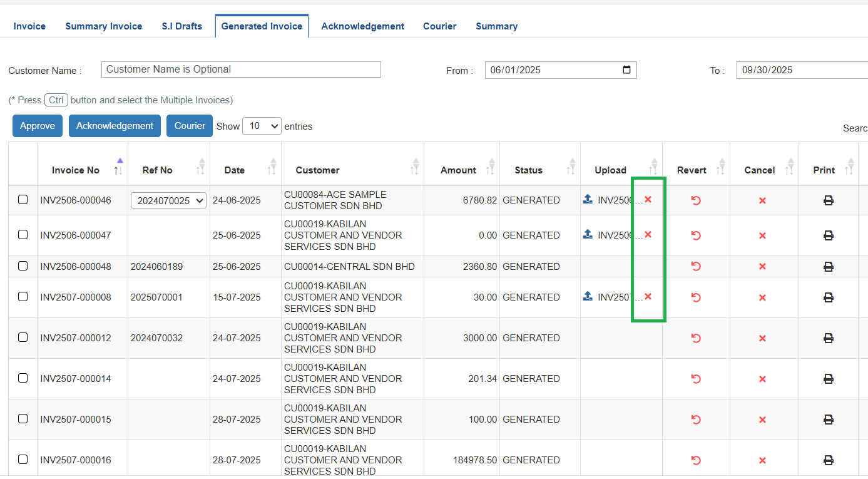868x479 pixels.
Task: Switch to the Invoice tab
Action: pyautogui.click(x=29, y=26)
